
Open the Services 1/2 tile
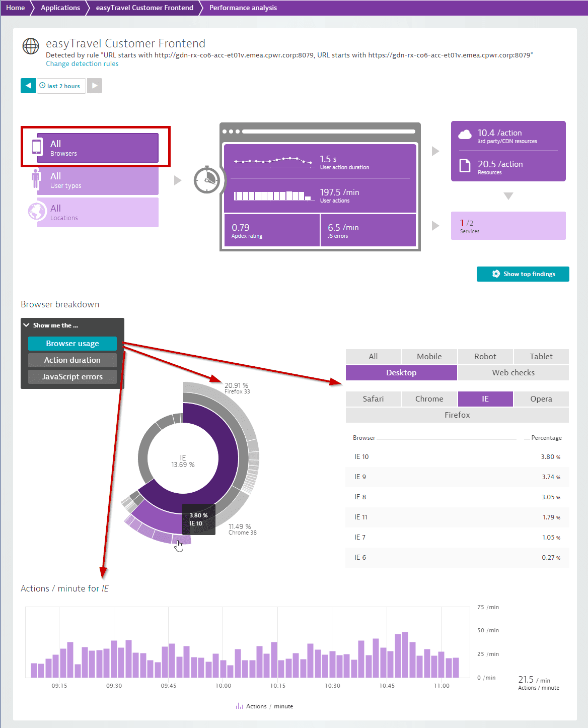click(x=508, y=226)
